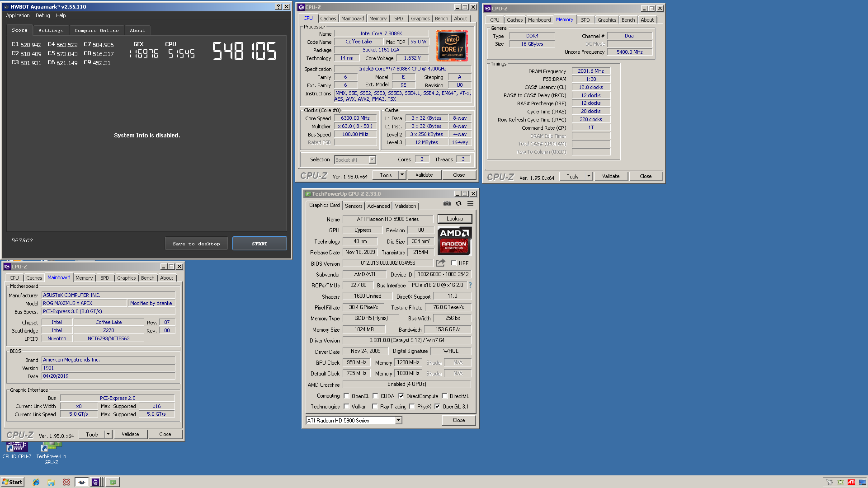Launch Internet Explorer from the taskbar
The height and width of the screenshot is (488, 868).
point(36,482)
